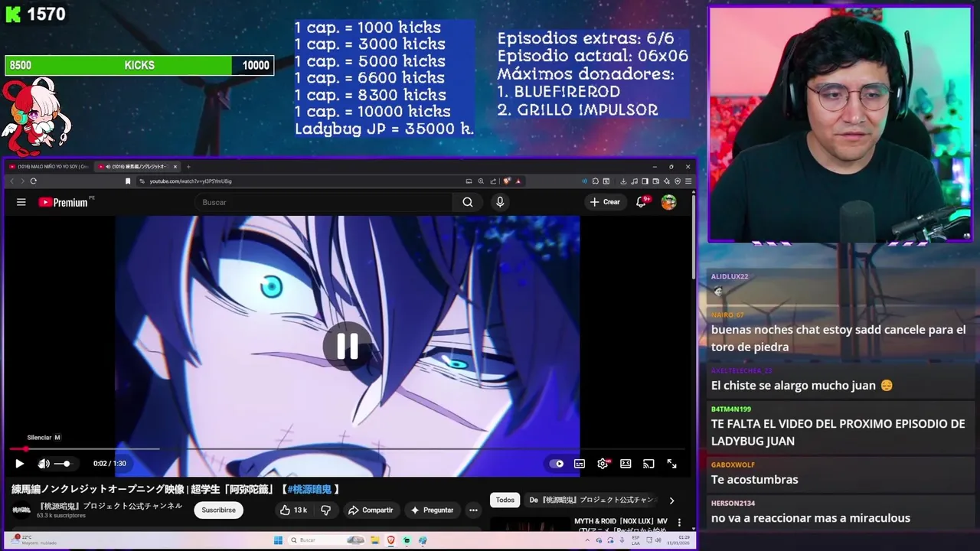The image size is (980, 551).
Task: Adjust the player volume slider
Action: [x=63, y=464]
